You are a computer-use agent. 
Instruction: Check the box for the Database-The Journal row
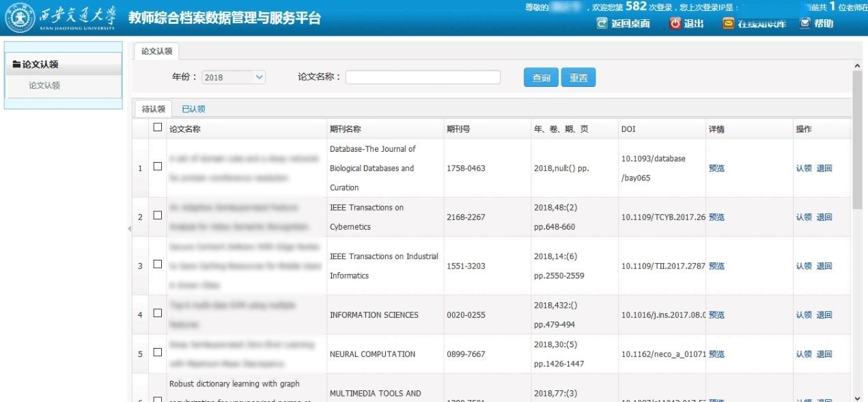click(x=158, y=166)
